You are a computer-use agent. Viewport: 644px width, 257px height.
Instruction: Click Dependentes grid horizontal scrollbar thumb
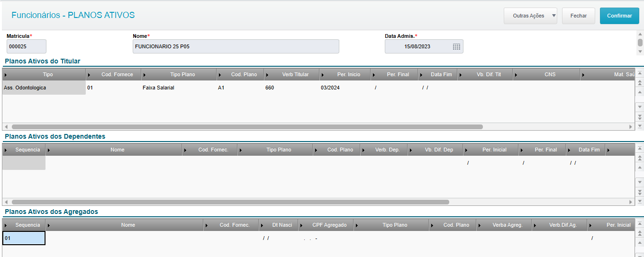[x=230, y=202]
